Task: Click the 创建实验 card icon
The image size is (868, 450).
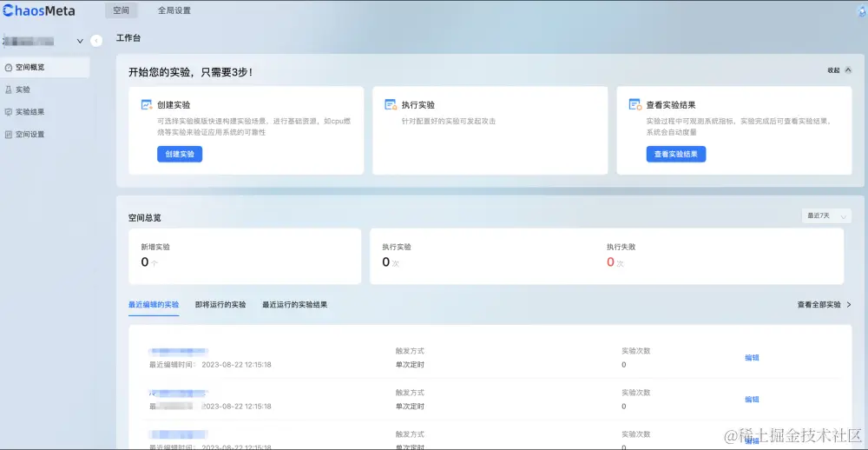Action: click(x=147, y=104)
